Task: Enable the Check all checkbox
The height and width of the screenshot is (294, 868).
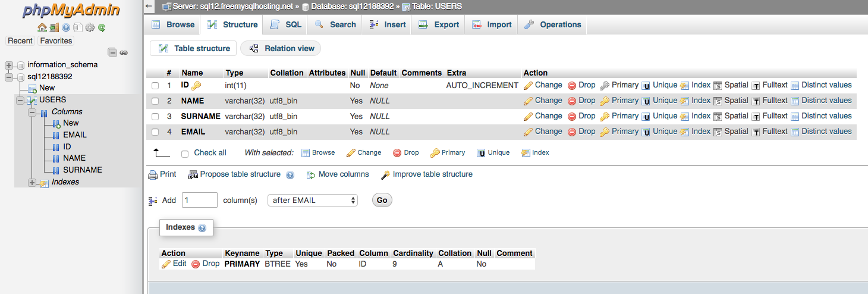Action: coord(185,154)
